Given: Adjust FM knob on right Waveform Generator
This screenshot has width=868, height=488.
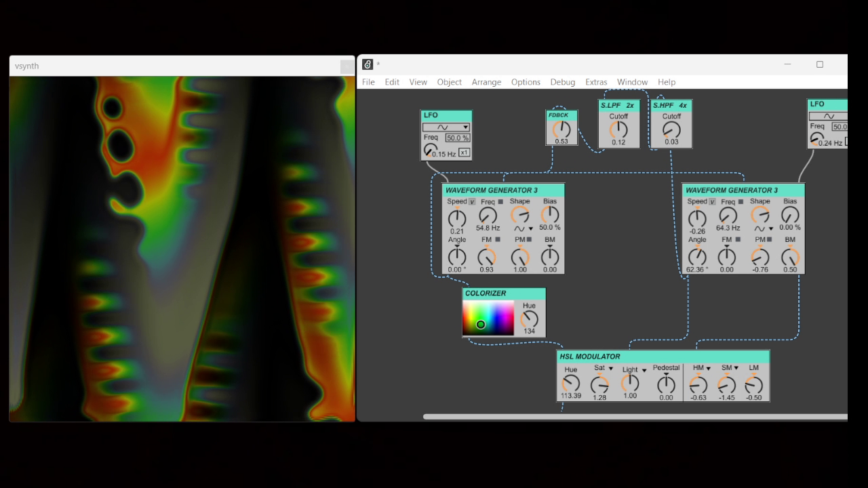Looking at the screenshot, I should [x=726, y=256].
